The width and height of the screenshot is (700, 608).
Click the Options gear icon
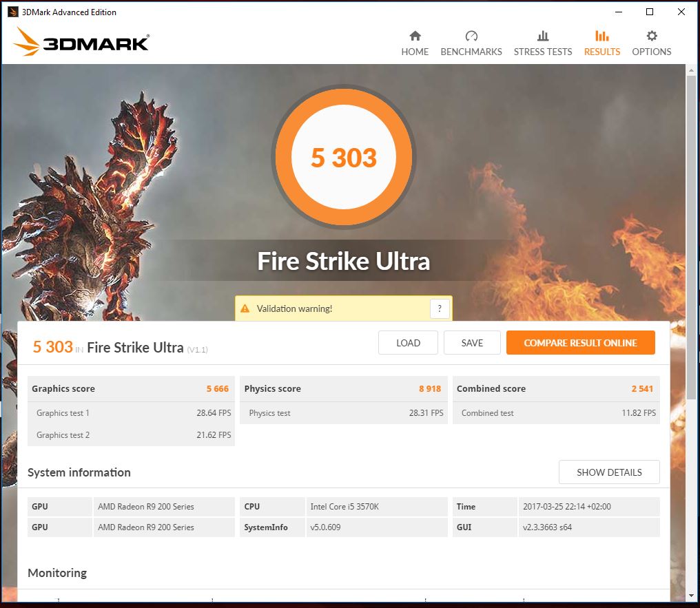pyautogui.click(x=652, y=36)
